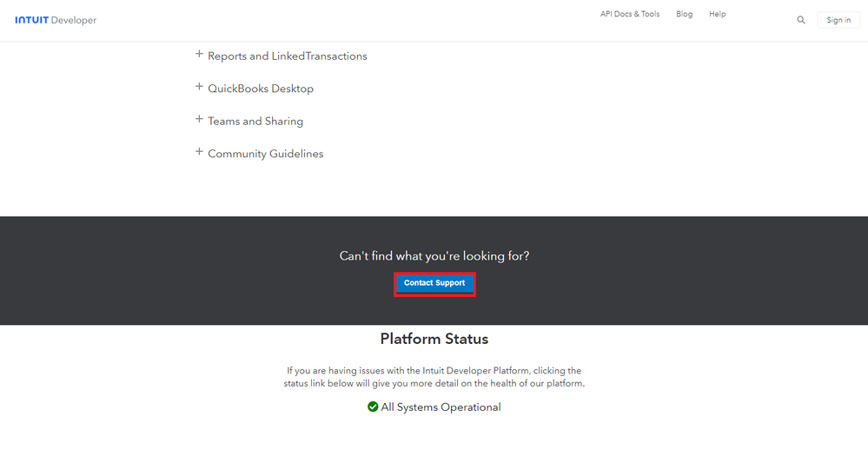Expand QuickBooks Desktop plus icon
Screen dimensions: 868x456
tap(199, 87)
